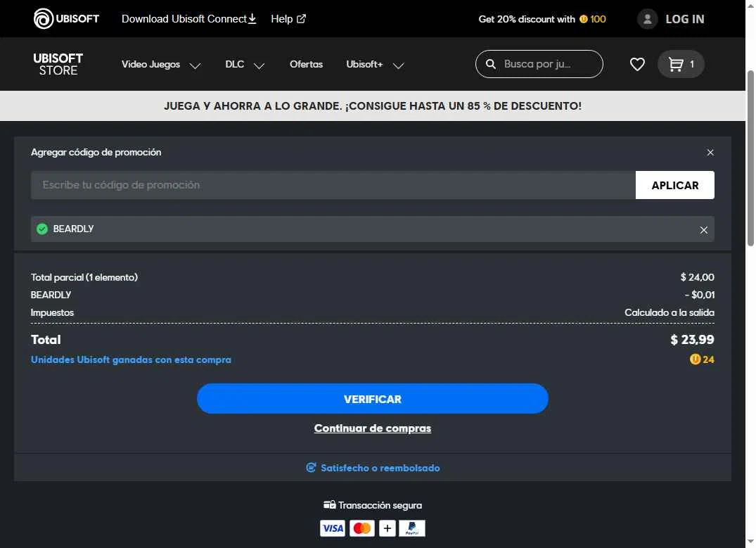Click 'Transacción segura' text
756x548 pixels.
coord(380,505)
